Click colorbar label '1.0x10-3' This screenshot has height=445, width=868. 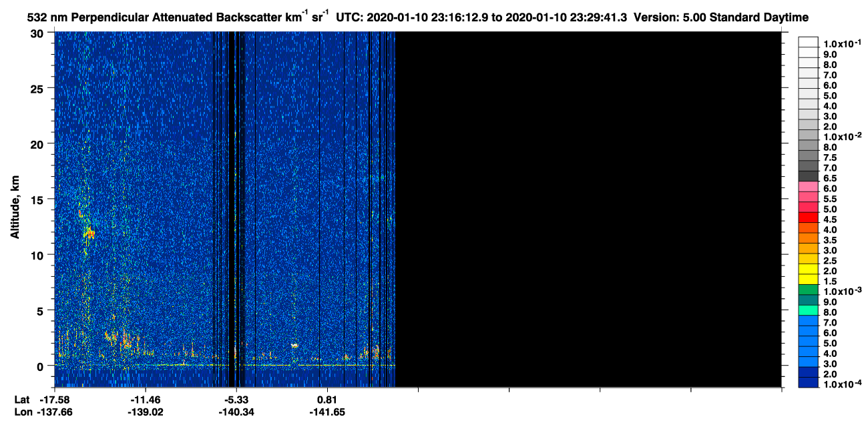coord(843,291)
